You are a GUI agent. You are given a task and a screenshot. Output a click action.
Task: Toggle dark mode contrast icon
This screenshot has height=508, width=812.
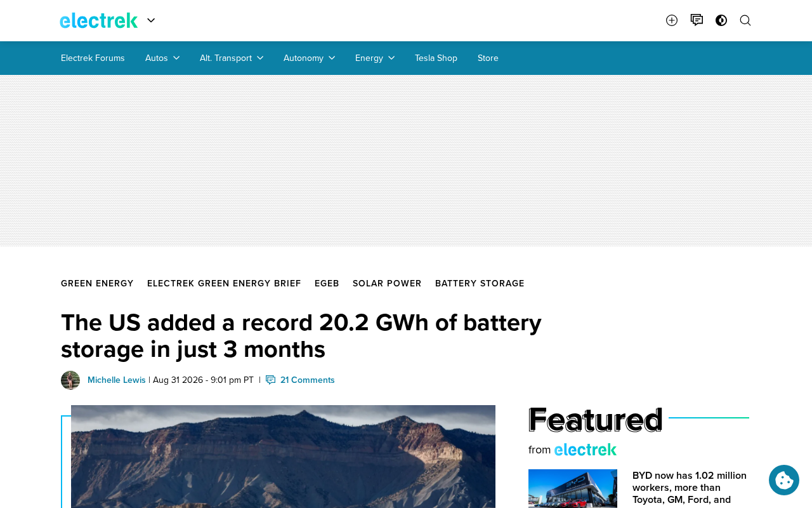(x=721, y=20)
